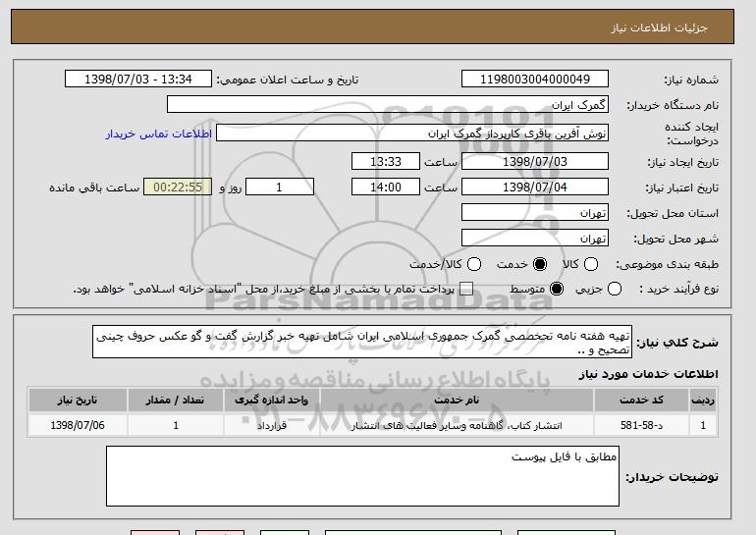Screen dimensions: 756x535
Task: Click the creation date field 1398/07/03
Action: pos(535,161)
